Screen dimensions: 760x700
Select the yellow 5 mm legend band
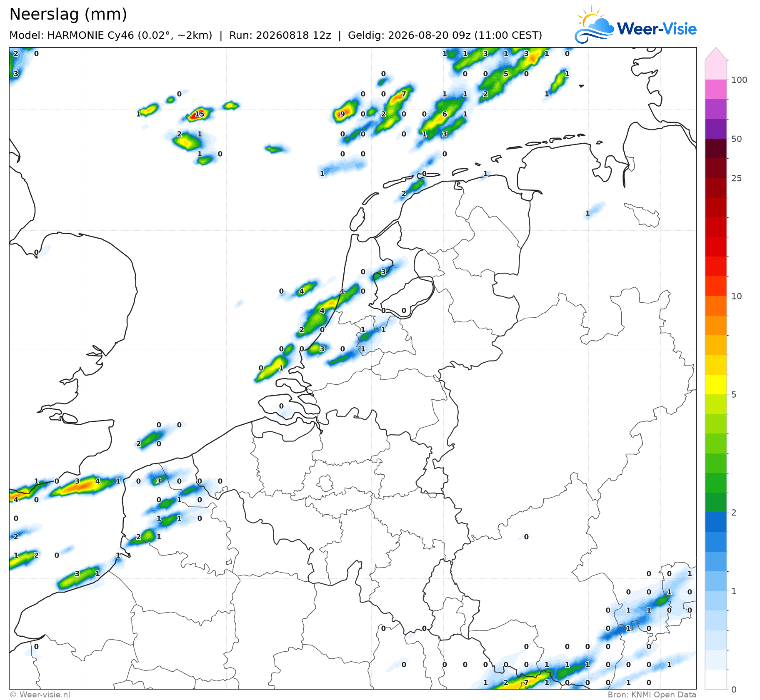(716, 384)
